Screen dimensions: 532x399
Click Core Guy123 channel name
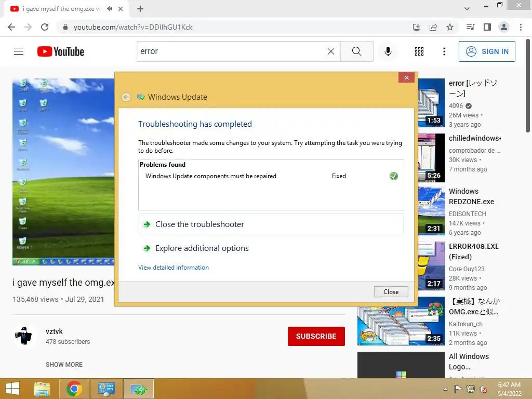pos(467,269)
